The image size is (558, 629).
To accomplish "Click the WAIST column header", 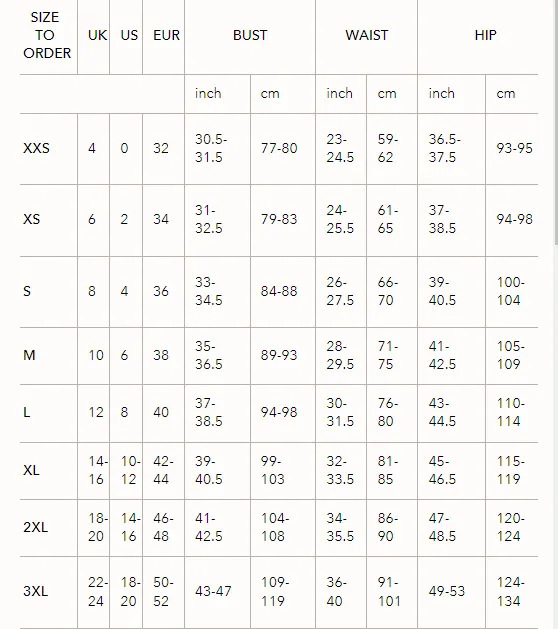I will click(x=367, y=35).
